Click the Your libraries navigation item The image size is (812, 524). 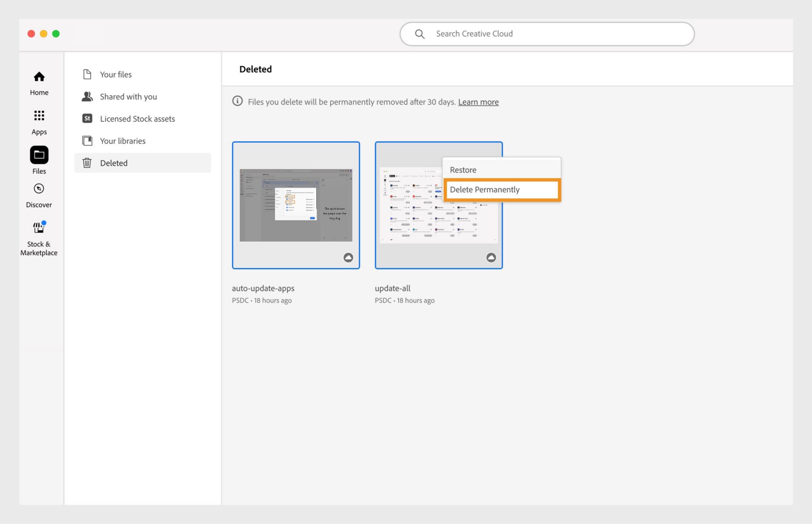pyautogui.click(x=122, y=140)
